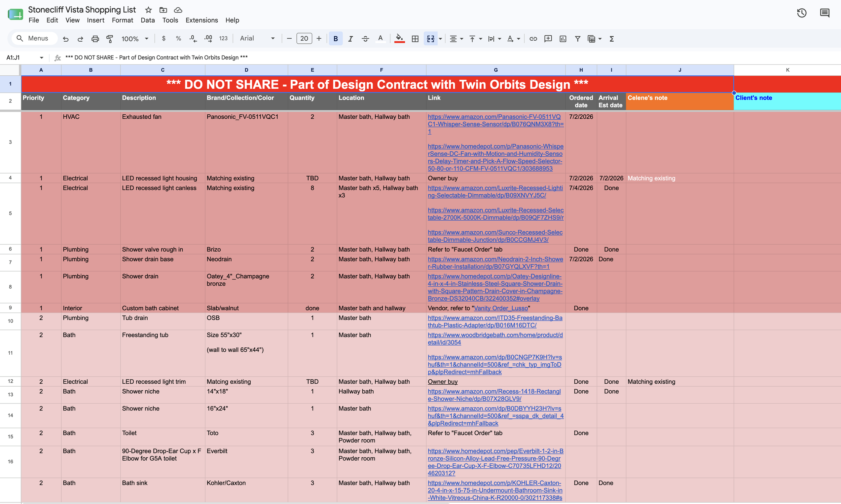
Task: Open the comments panel icon
Action: pyautogui.click(x=825, y=13)
